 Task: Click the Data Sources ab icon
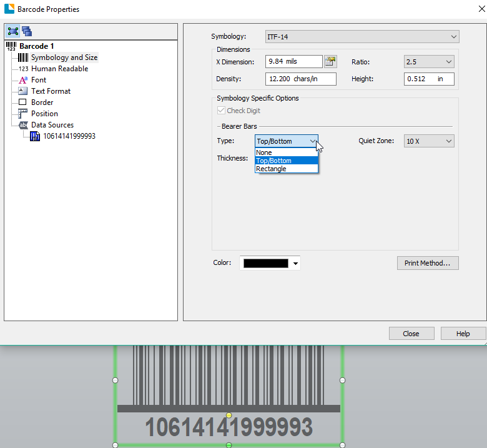pyautogui.click(x=23, y=125)
